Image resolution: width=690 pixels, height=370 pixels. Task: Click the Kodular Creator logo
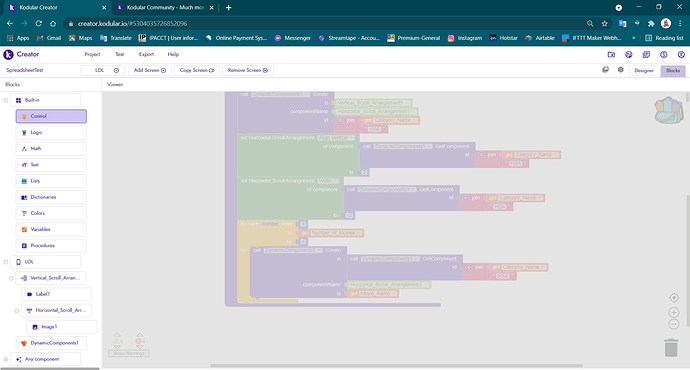click(22, 54)
